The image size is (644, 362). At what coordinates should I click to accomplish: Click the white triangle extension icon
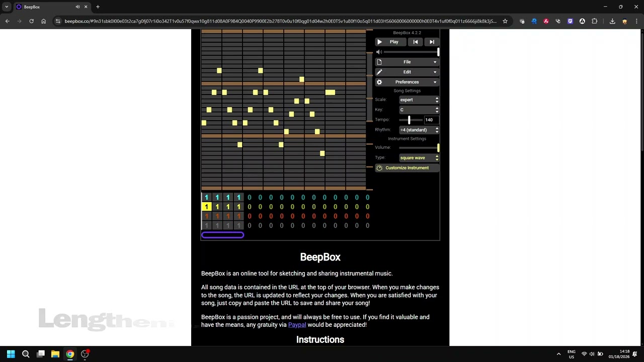pos(582,21)
